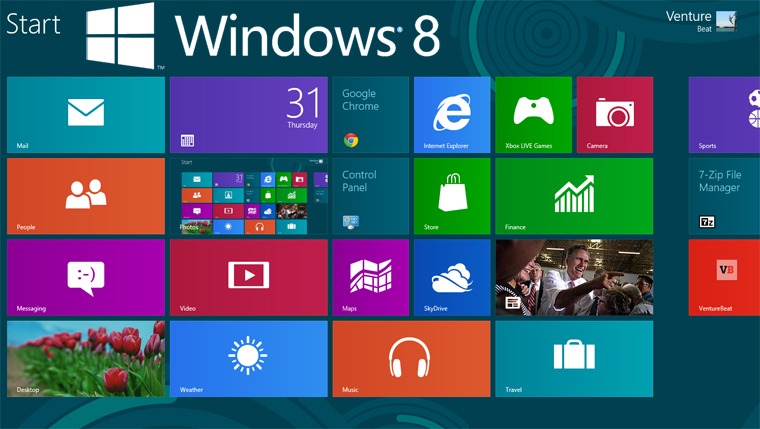Check forecast in Weather tile
Viewport: 760px width, 429px height.
248,358
